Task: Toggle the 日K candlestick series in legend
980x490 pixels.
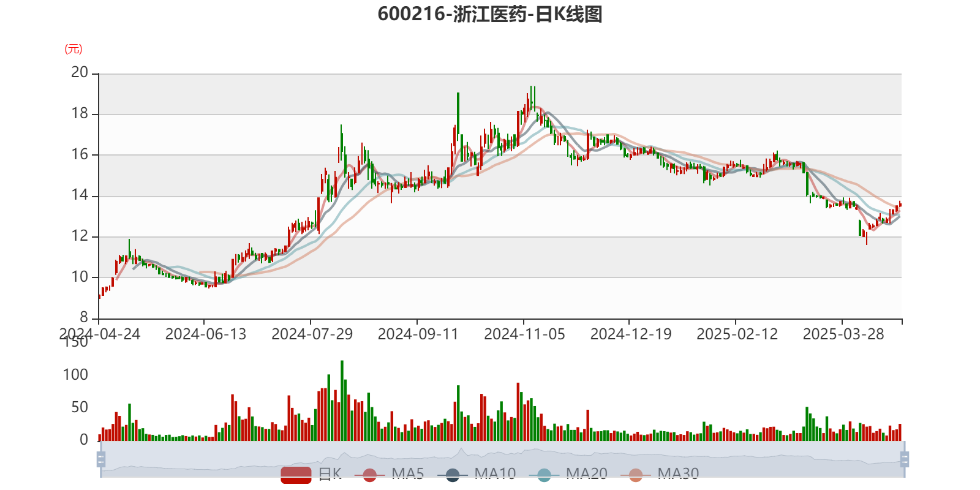Action: point(311,474)
